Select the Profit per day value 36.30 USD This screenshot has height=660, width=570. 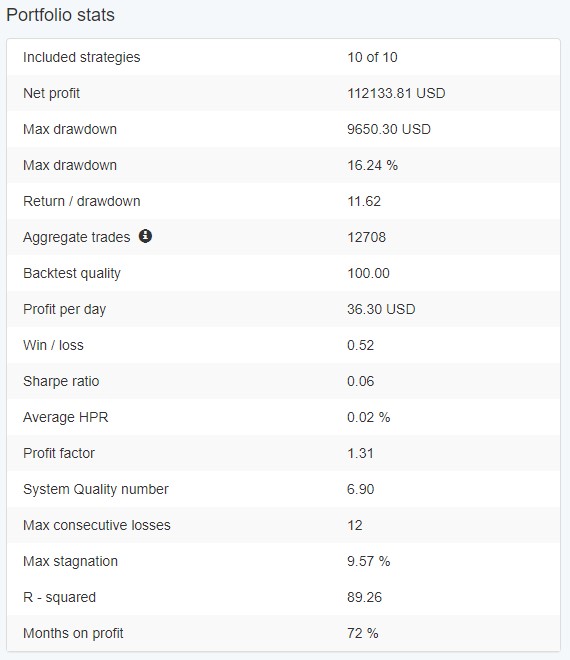[381, 309]
